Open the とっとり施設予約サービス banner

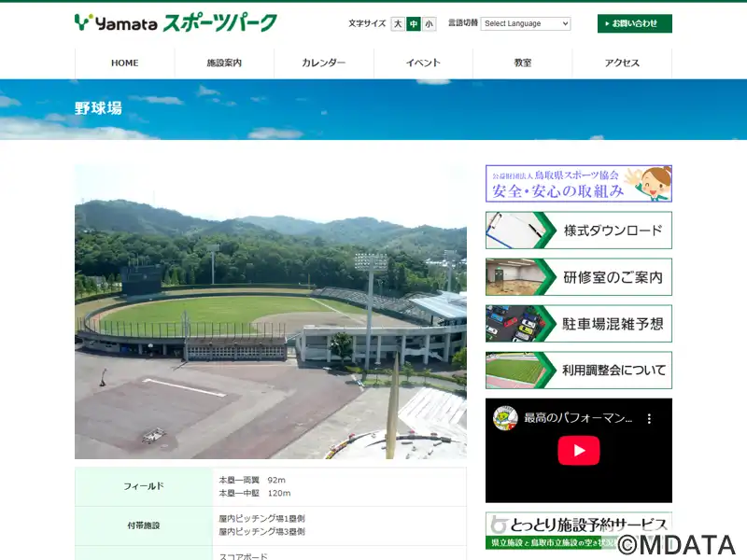[x=579, y=531]
